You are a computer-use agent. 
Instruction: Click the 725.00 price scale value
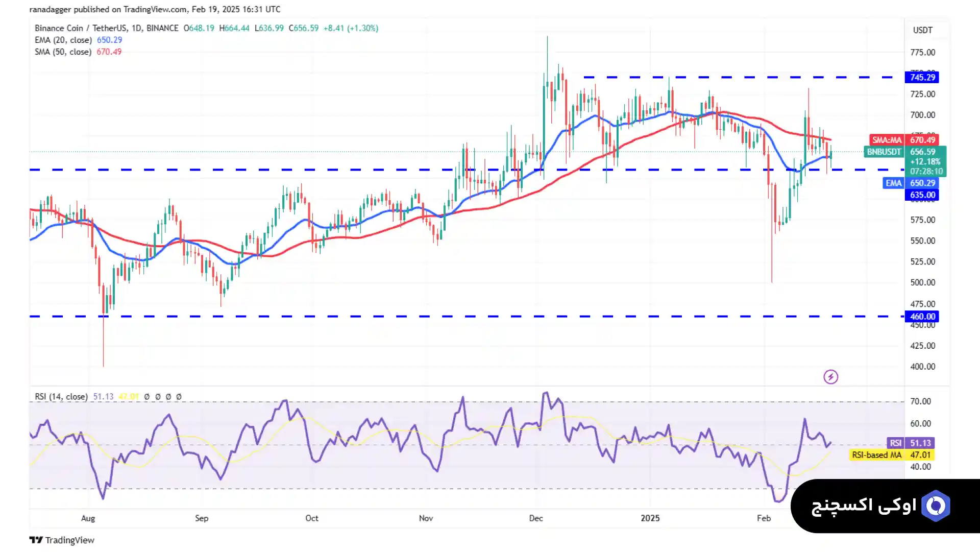coord(923,94)
